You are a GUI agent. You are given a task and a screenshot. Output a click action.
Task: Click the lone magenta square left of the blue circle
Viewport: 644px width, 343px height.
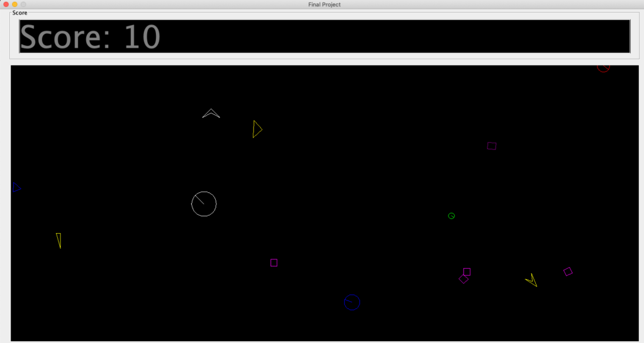pos(274,263)
